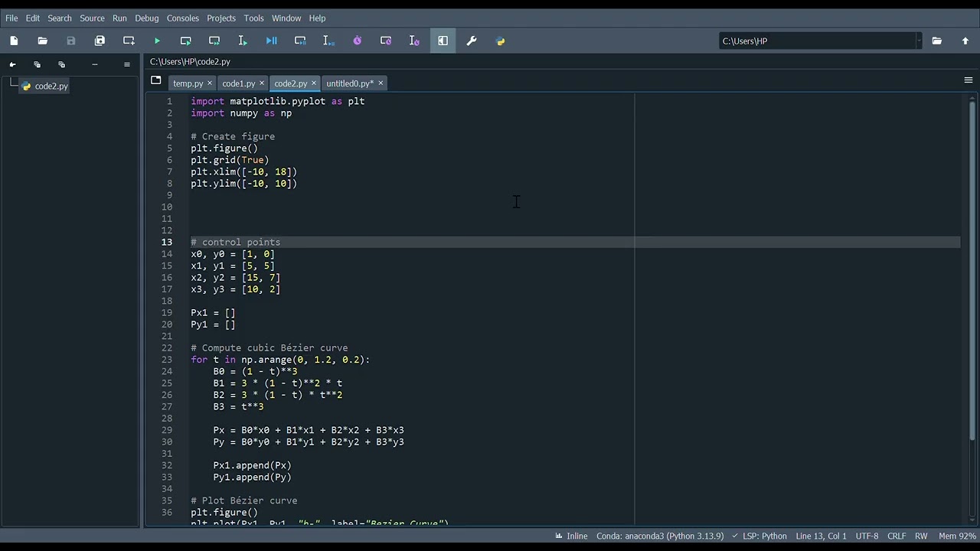Image resolution: width=980 pixels, height=551 pixels.
Task: Close the code2.py tab
Action: point(314,83)
